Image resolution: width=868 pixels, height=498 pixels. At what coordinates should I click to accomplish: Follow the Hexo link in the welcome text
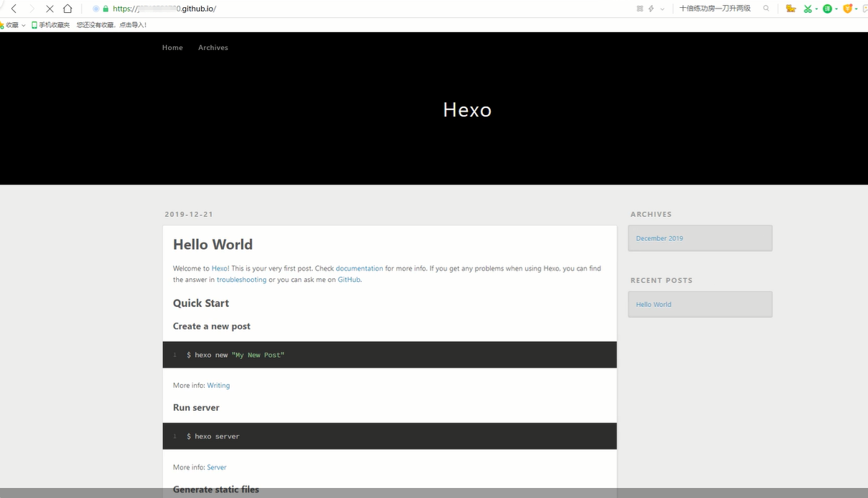click(x=219, y=269)
